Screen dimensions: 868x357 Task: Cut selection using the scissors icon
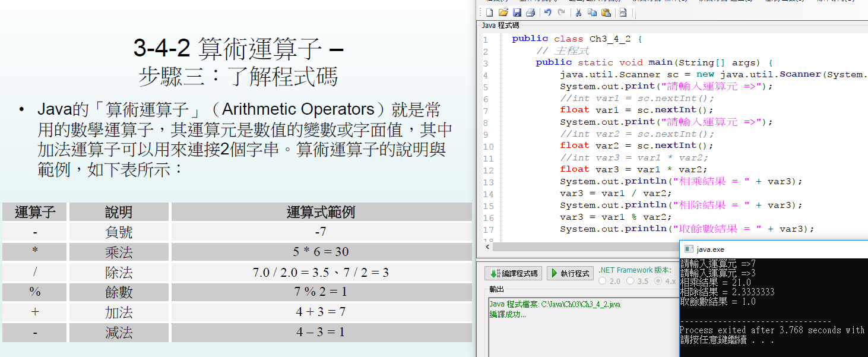[x=578, y=12]
